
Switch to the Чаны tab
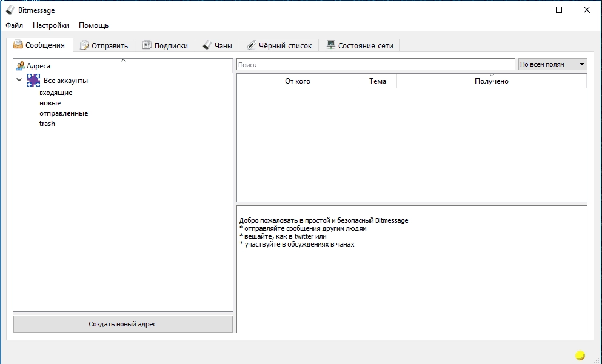[x=217, y=45]
